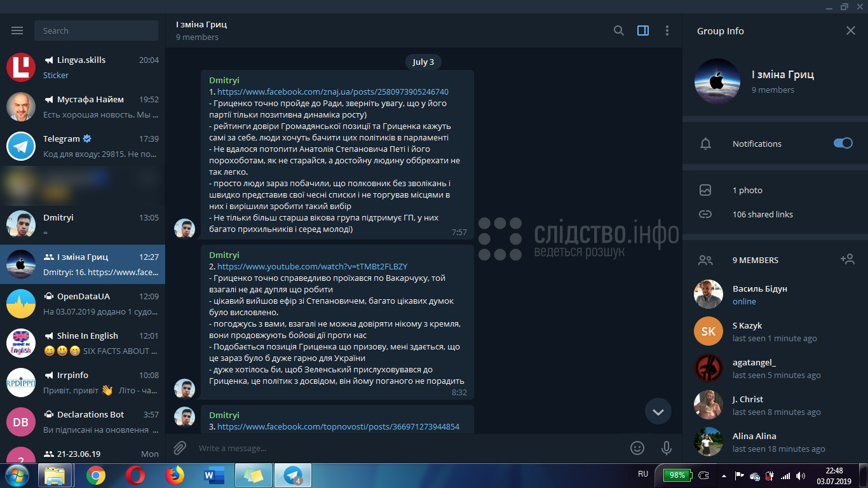
Task: Open the Declarations Bot chat
Action: (x=83, y=422)
